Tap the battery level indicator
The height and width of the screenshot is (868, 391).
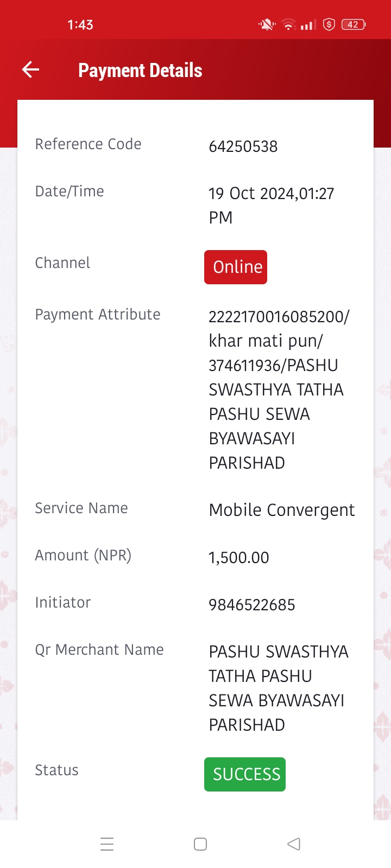pyautogui.click(x=354, y=24)
